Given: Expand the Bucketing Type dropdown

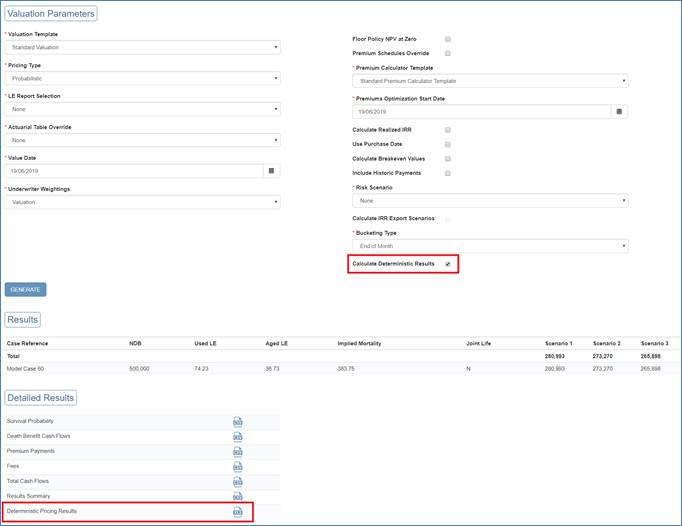Looking at the screenshot, I should click(x=490, y=246).
